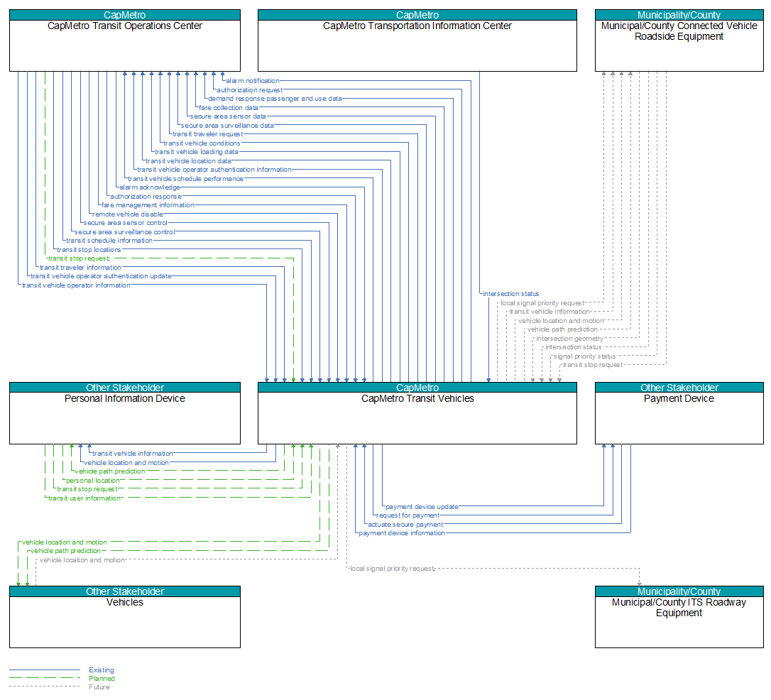771x700 pixels.
Task: Select the 'intersection geometry' label
Action: click(x=570, y=339)
